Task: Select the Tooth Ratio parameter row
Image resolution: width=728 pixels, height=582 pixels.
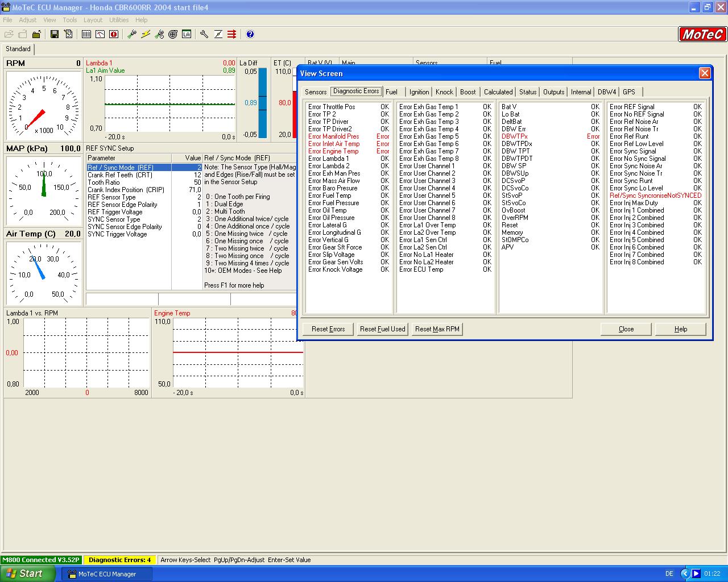Action: tap(144, 182)
